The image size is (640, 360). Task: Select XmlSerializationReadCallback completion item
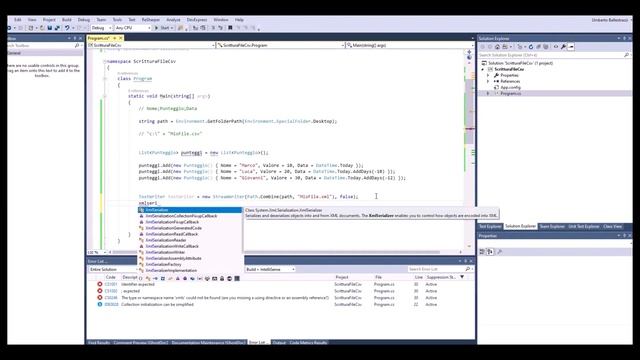click(190, 234)
